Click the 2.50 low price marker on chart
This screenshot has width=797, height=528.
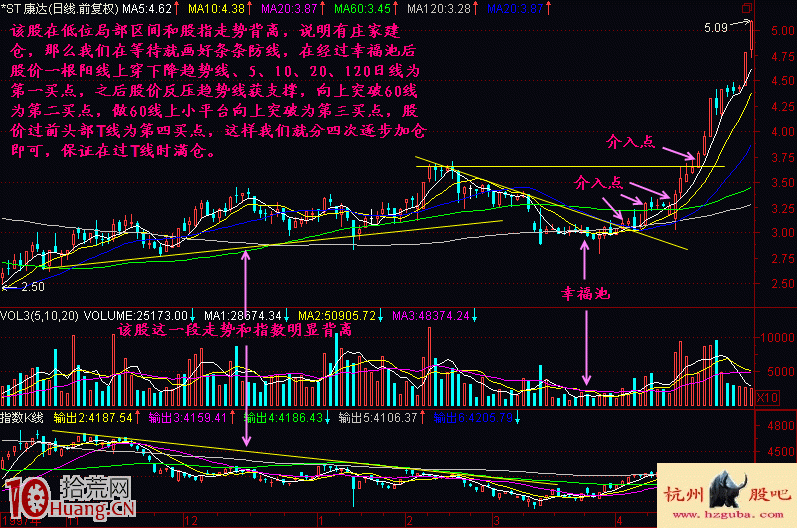33,287
